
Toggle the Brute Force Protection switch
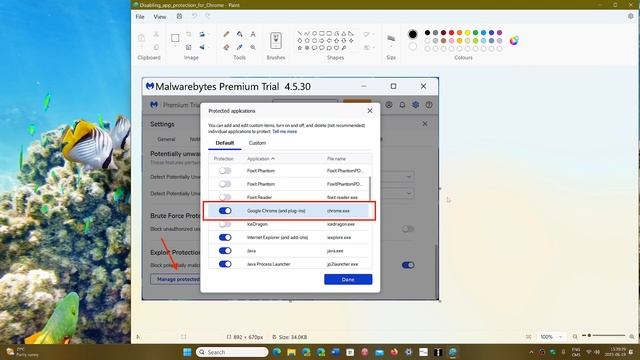(x=408, y=229)
